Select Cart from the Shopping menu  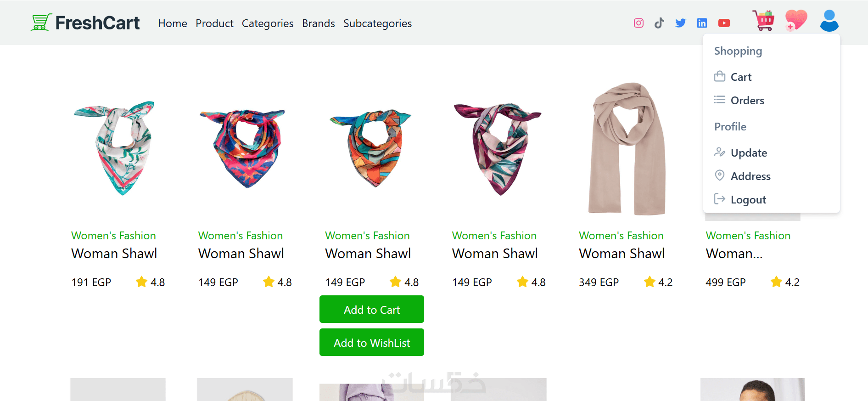point(741,77)
